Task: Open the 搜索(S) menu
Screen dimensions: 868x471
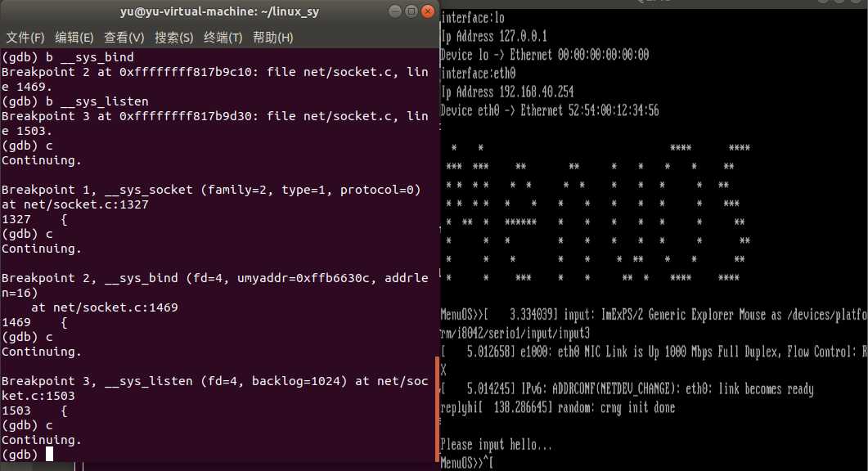Action: click(x=173, y=38)
